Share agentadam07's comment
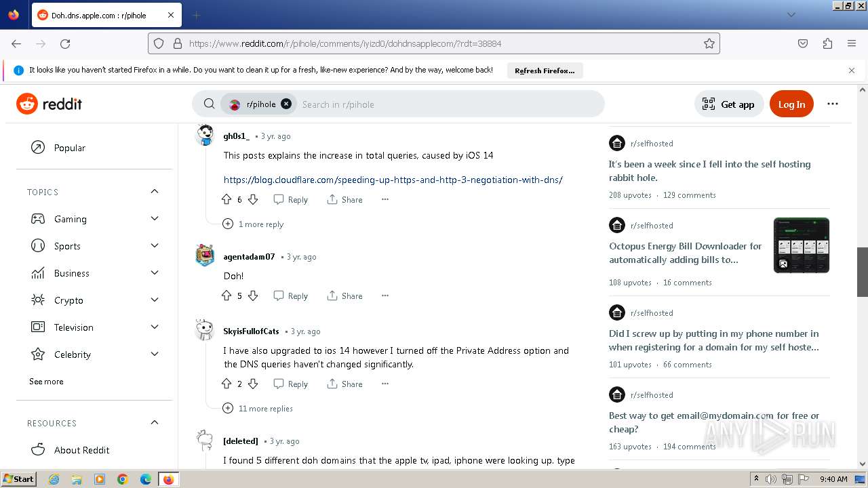 click(344, 296)
